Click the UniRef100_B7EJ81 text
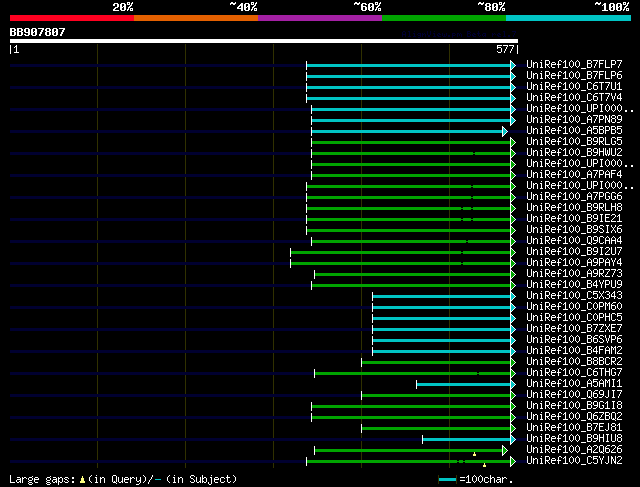 pos(574,428)
